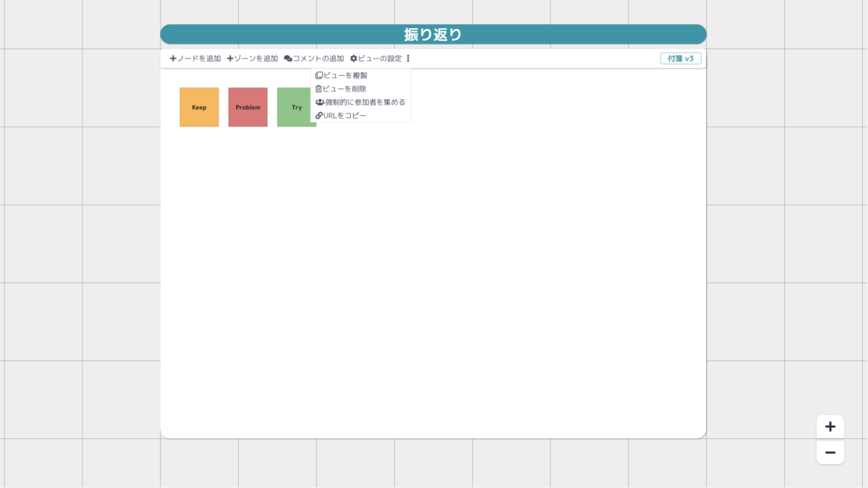Click the link icon next to URLをコピー
This screenshot has width=868, height=488.
(x=318, y=116)
